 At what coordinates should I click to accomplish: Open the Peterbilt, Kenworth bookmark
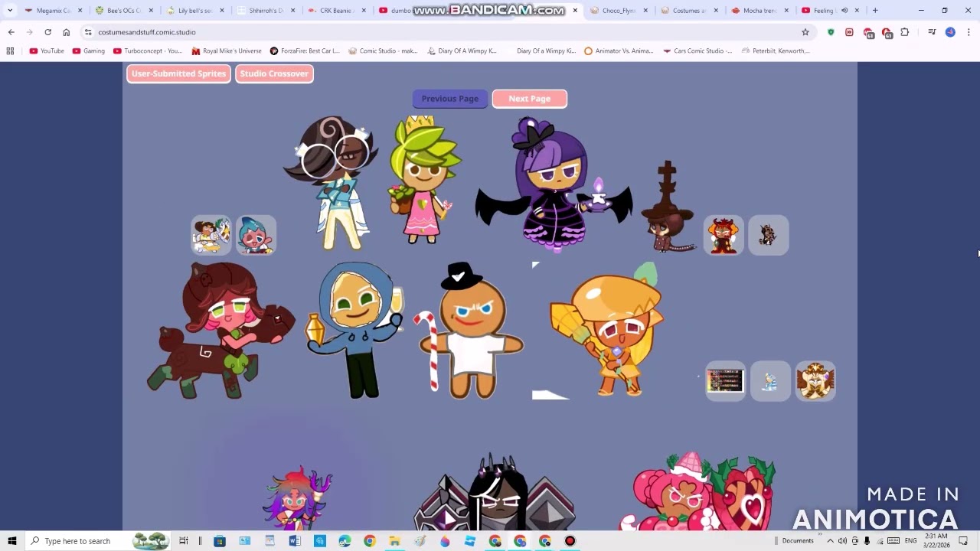[x=776, y=51]
